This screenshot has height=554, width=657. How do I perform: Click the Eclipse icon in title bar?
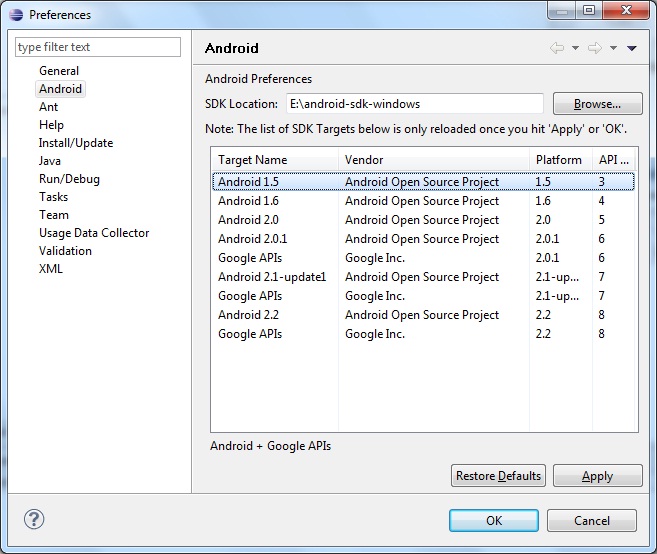point(16,15)
